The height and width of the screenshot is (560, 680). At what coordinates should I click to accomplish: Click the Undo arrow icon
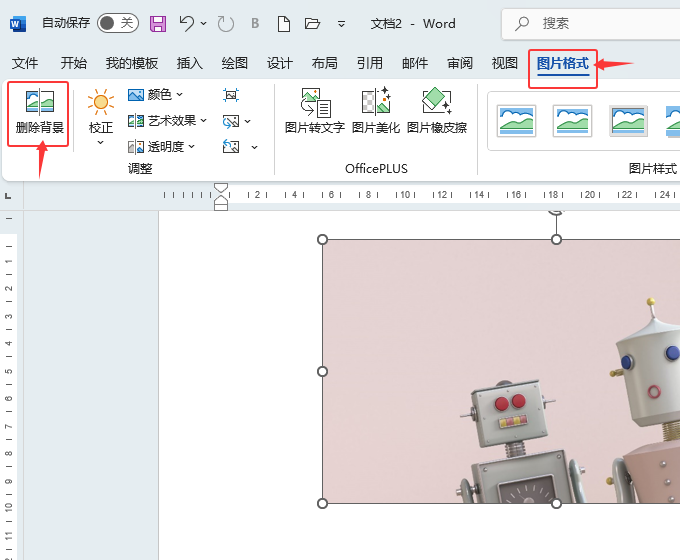[187, 23]
